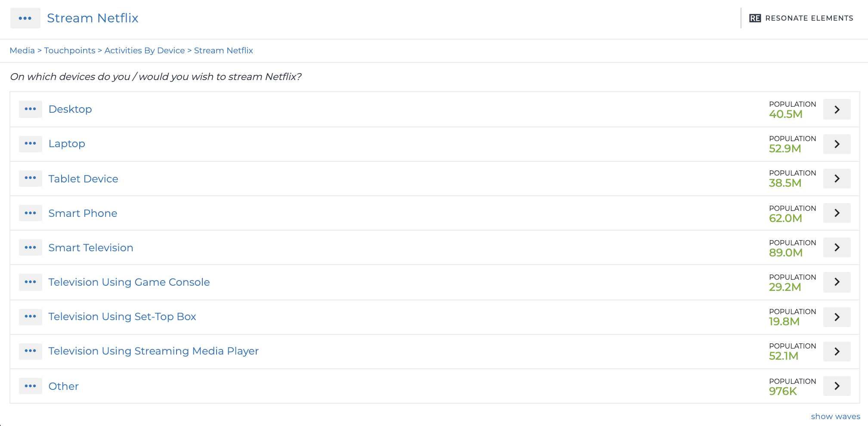Open the Other device link
868x426 pixels.
(63, 386)
